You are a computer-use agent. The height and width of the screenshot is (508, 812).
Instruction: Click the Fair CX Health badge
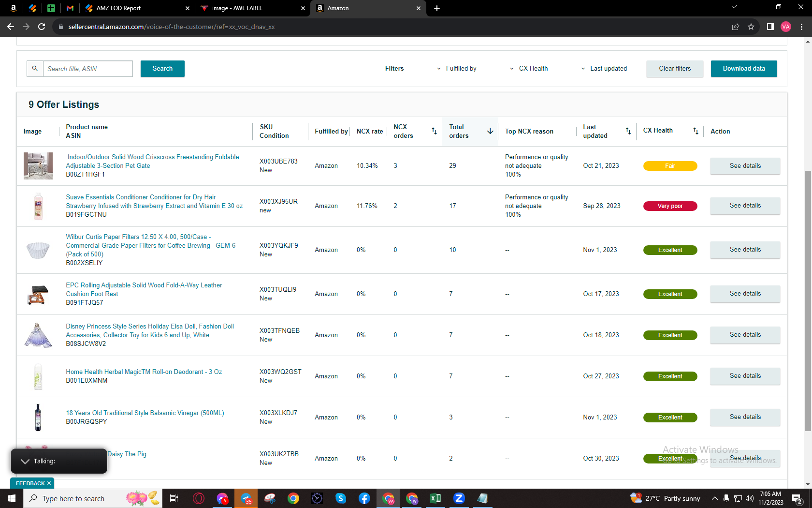coord(670,166)
